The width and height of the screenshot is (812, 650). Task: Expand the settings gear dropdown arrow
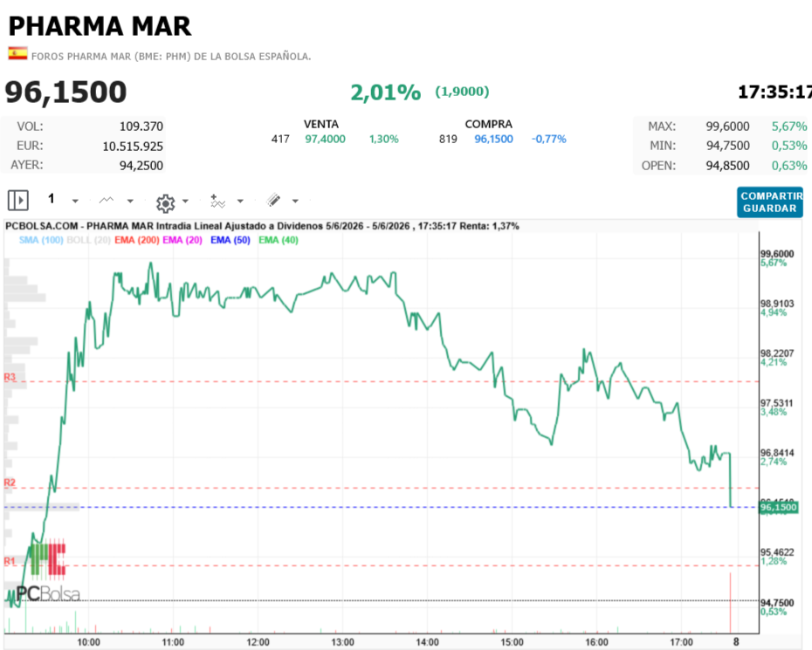click(185, 201)
